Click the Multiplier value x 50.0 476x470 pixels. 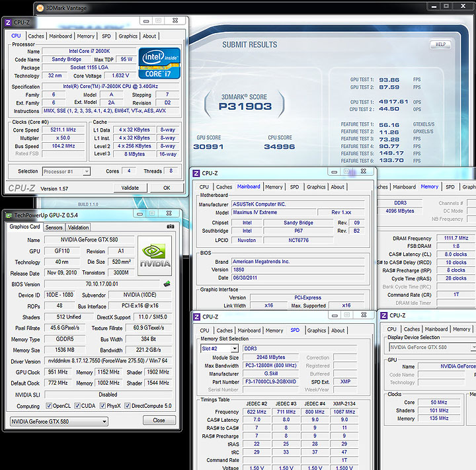(x=63, y=138)
